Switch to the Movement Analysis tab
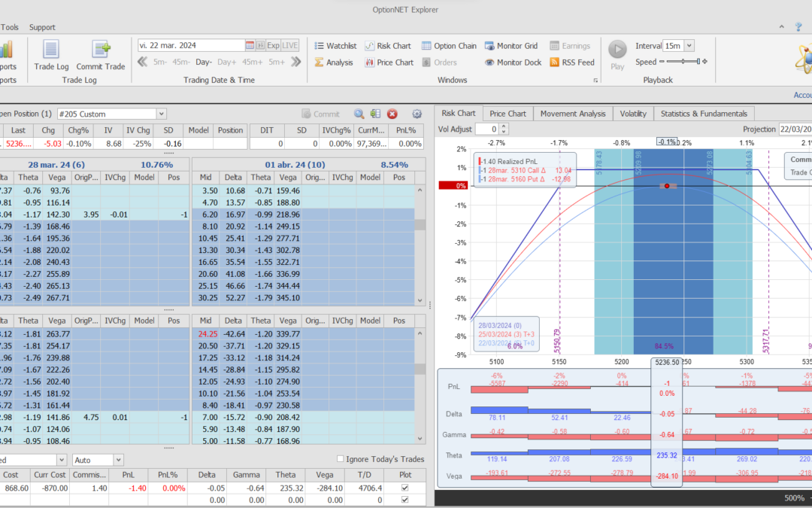 (572, 114)
